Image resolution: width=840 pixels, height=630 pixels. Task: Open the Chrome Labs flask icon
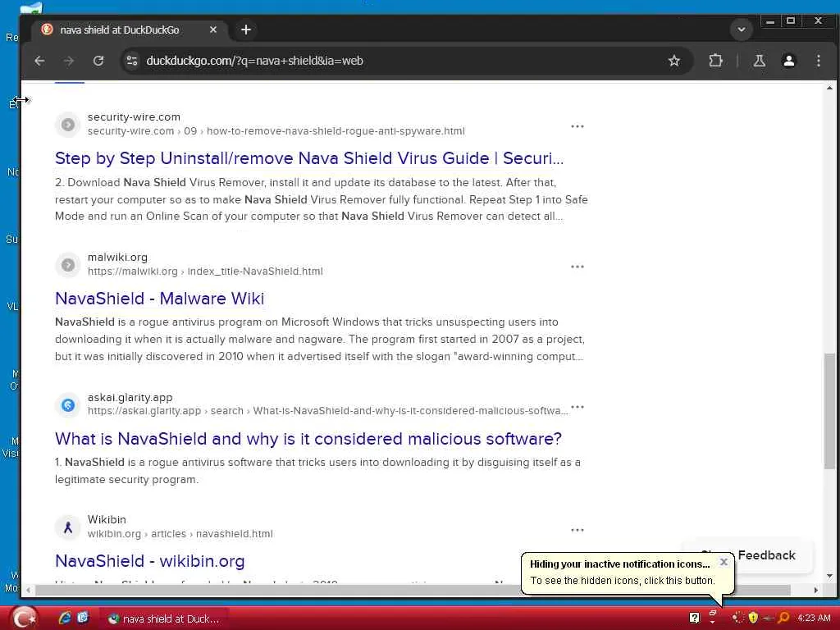coord(759,61)
